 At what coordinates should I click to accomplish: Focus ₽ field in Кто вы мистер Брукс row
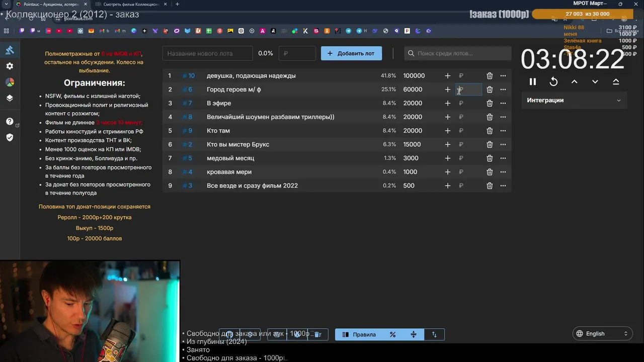click(469, 144)
